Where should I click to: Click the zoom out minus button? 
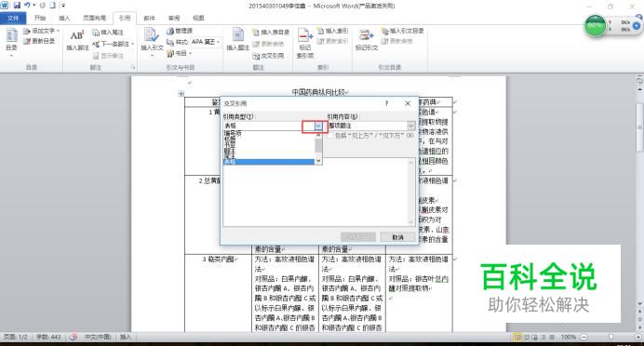tap(584, 337)
